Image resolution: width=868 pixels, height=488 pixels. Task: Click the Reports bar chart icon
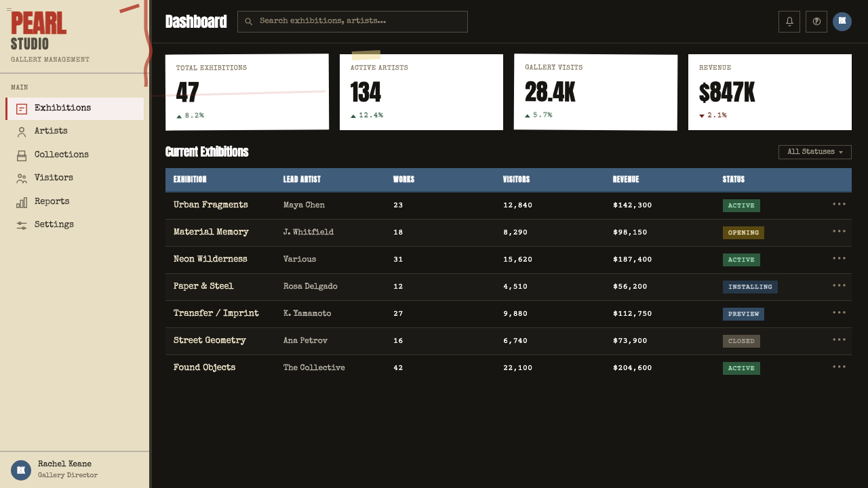[22, 202]
